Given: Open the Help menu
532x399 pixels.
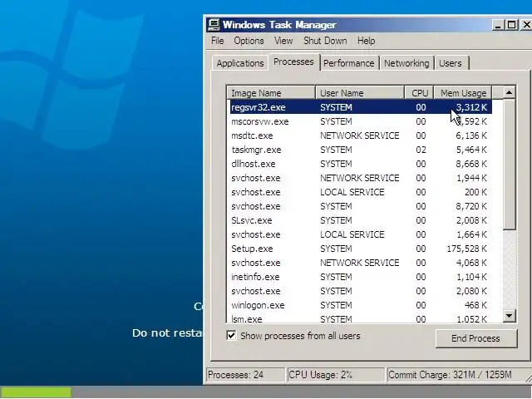Looking at the screenshot, I should pyautogui.click(x=366, y=41).
